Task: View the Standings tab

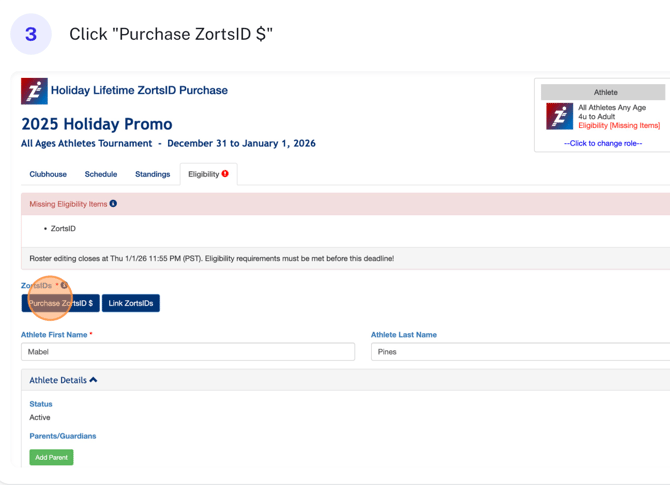Action: [153, 174]
